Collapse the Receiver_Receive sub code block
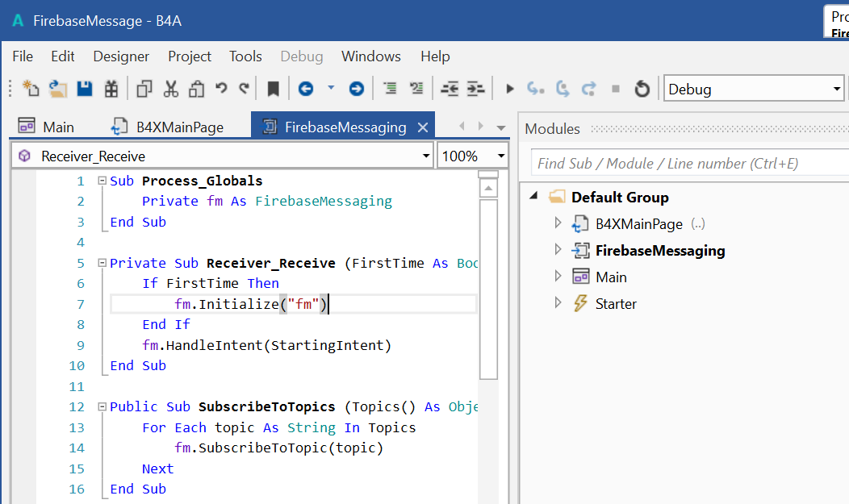 102,263
